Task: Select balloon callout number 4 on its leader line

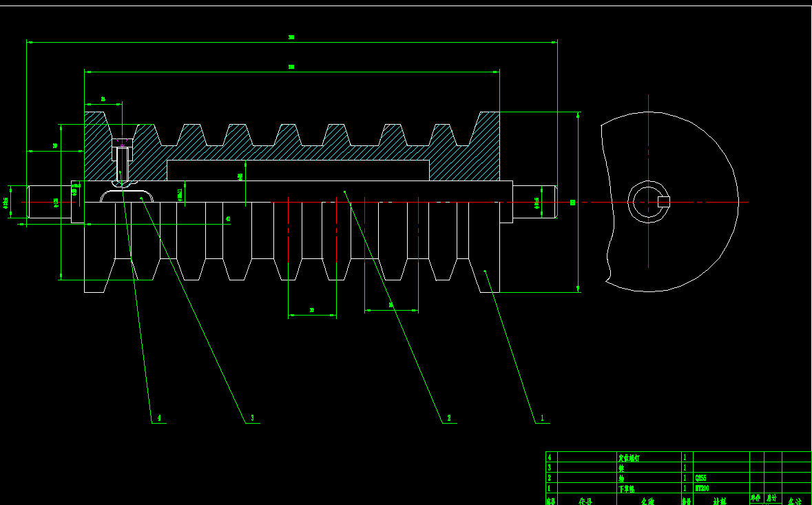Action: [159, 418]
